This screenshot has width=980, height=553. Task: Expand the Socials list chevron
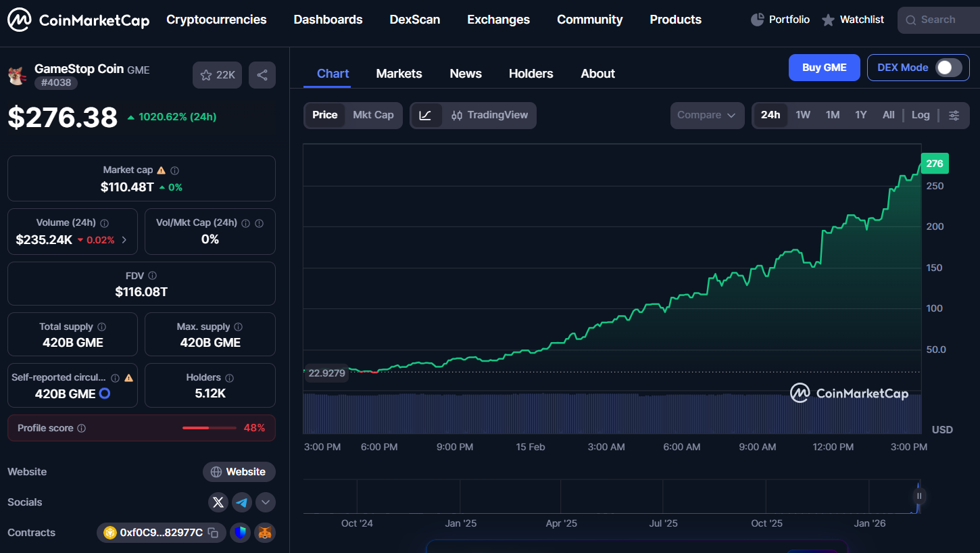[266, 502]
